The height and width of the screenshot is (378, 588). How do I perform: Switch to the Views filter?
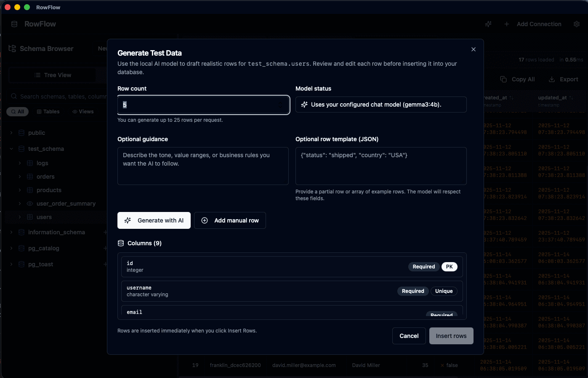(x=83, y=111)
